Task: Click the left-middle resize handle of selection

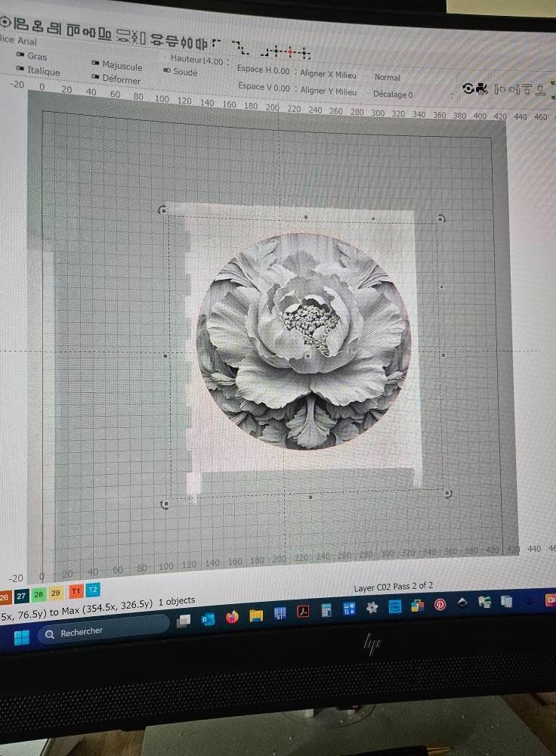Action: tap(165, 356)
